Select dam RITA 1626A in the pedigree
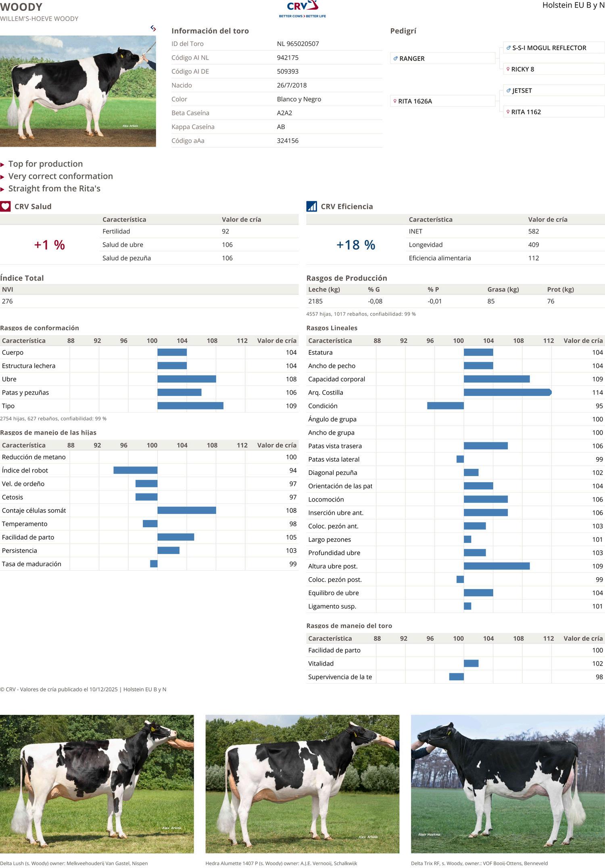Image resolution: width=605 pixels, height=868 pixels. pyautogui.click(x=442, y=101)
